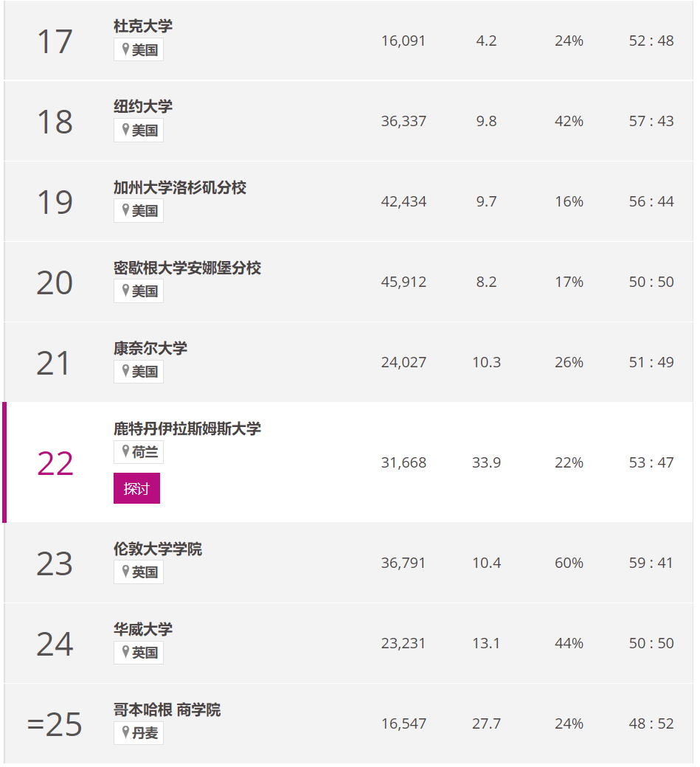
Task: Click the location pin icon for 杜克大学
Action: pos(125,49)
